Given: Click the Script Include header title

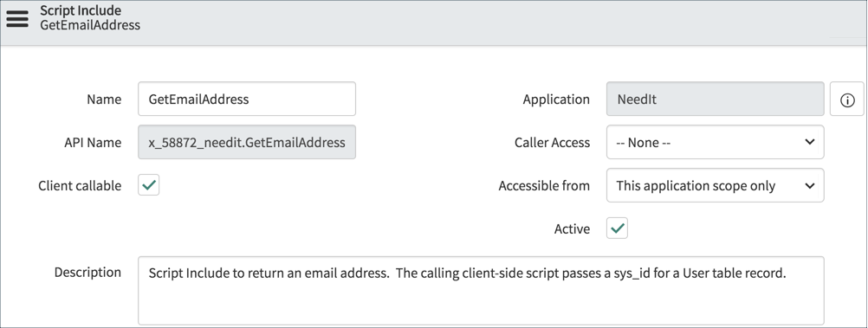Looking at the screenshot, I should (81, 10).
